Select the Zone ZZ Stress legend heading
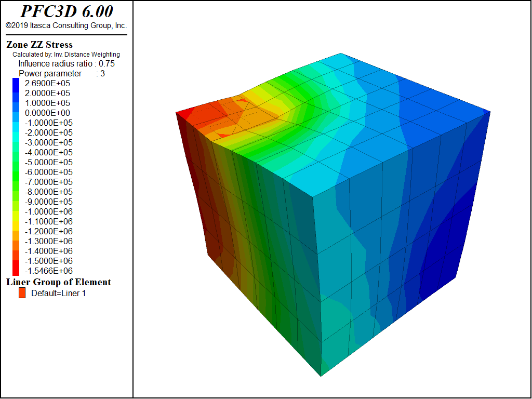 click(x=39, y=45)
